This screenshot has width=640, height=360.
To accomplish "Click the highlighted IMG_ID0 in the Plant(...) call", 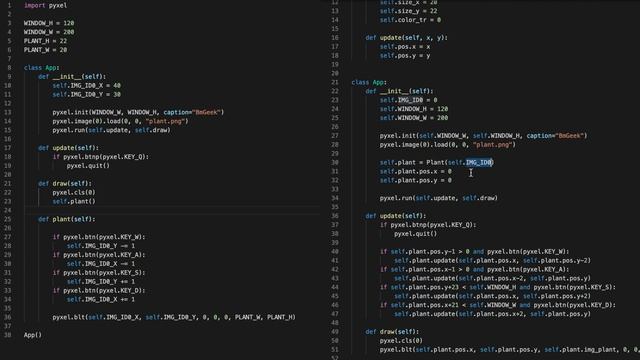I will pos(479,162).
